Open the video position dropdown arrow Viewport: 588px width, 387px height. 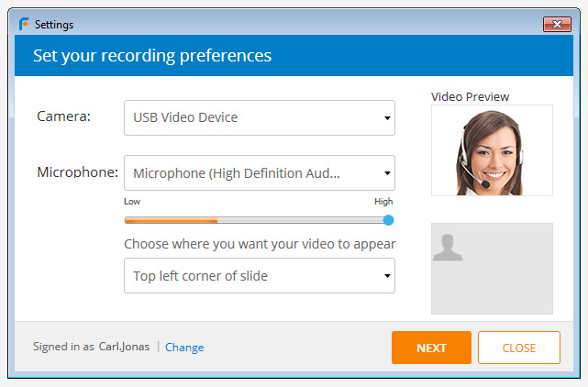pos(387,275)
